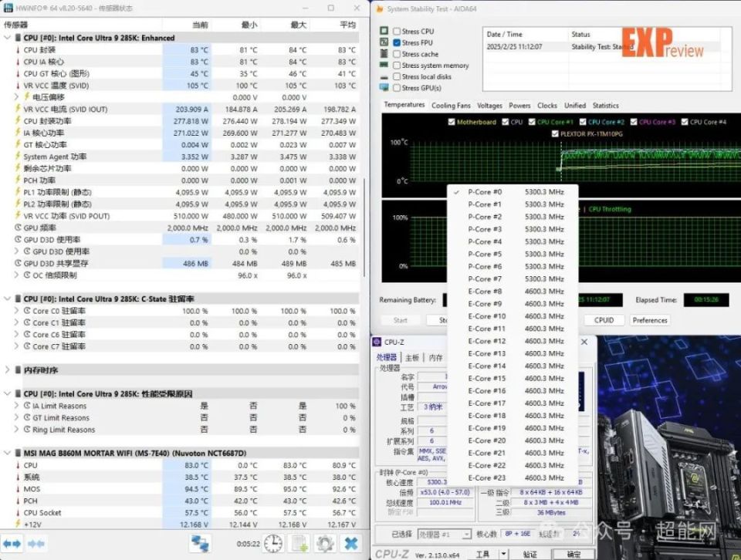The image size is (741, 560).
Task: Click the expand-columns double arrow icon in HWiNFO
Action: tap(12, 544)
